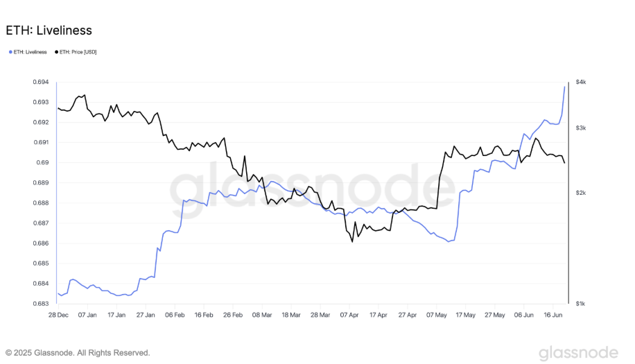
Task: Toggle the ETH: Liveliness legend label
Action: [x=31, y=52]
